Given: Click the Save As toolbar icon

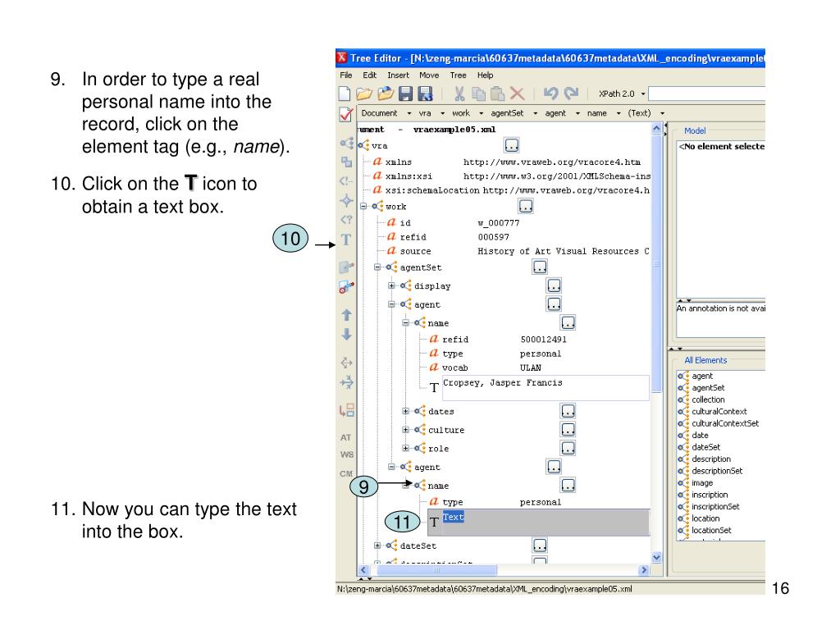Looking at the screenshot, I should coord(426,94).
